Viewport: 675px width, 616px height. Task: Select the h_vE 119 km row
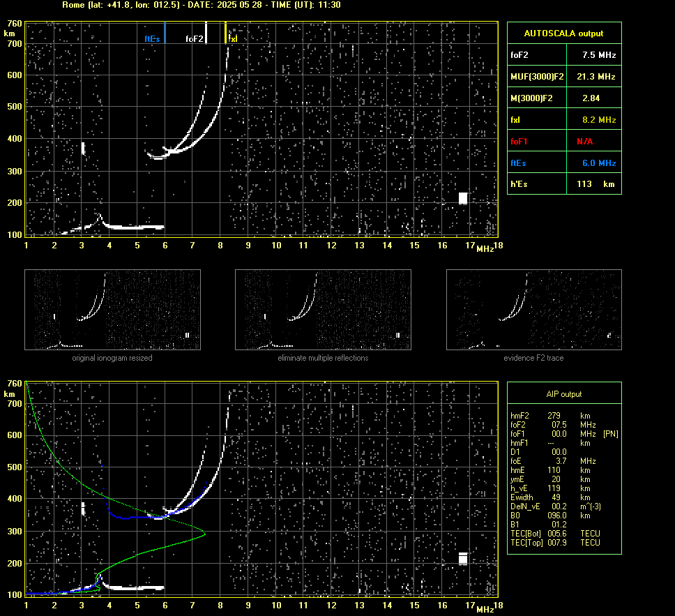click(551, 488)
